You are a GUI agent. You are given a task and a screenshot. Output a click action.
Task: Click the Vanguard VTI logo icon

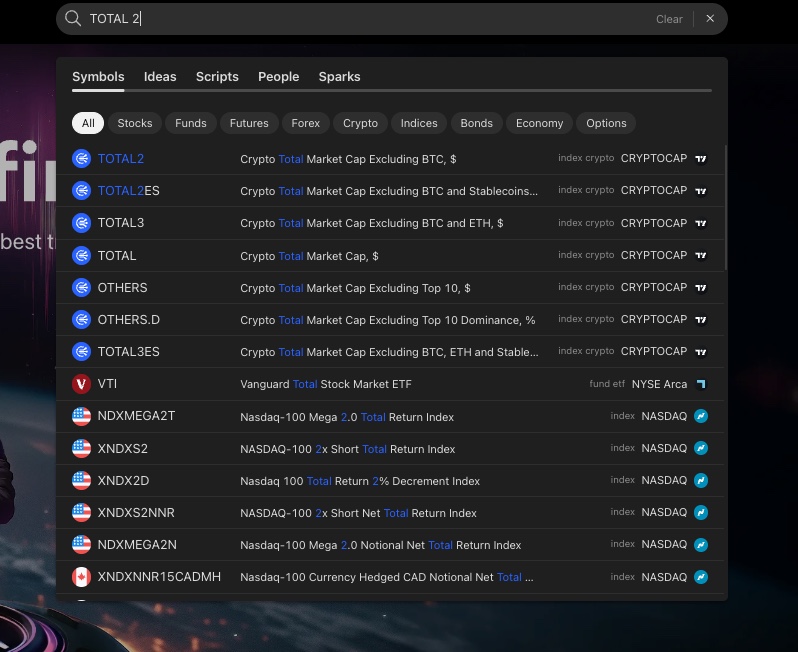click(82, 384)
